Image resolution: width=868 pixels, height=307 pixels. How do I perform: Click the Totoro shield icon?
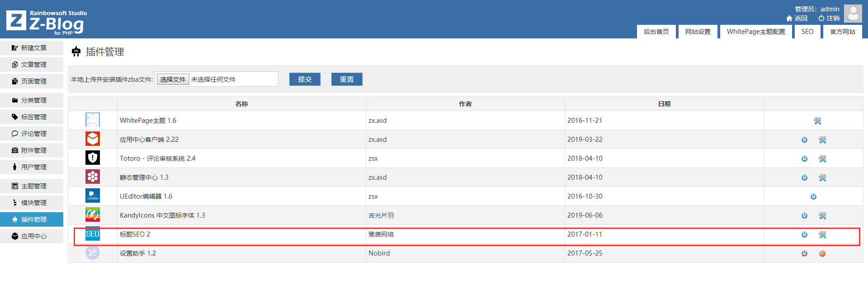pos(93,158)
